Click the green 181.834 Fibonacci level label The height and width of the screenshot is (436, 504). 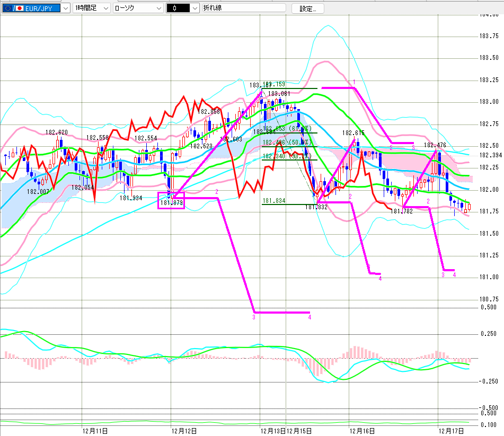coord(273,201)
